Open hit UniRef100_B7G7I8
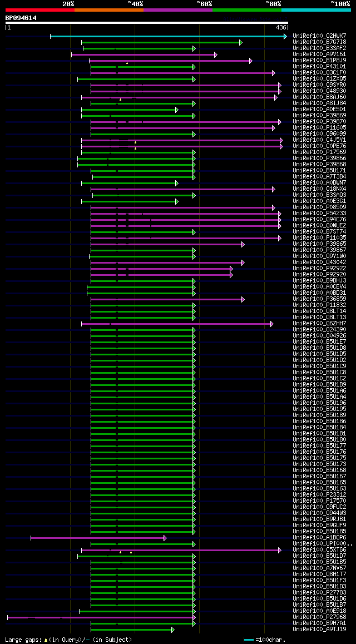This screenshot has height=644, width=356. [x=319, y=42]
